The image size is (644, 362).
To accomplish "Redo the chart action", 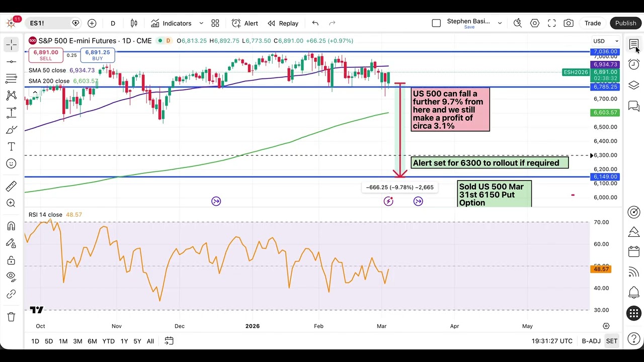I will [x=332, y=23].
